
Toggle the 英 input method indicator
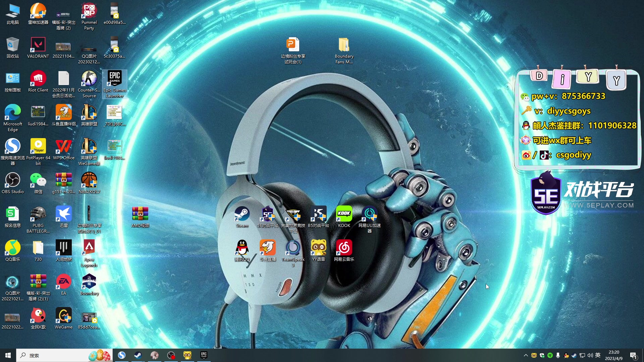598,355
